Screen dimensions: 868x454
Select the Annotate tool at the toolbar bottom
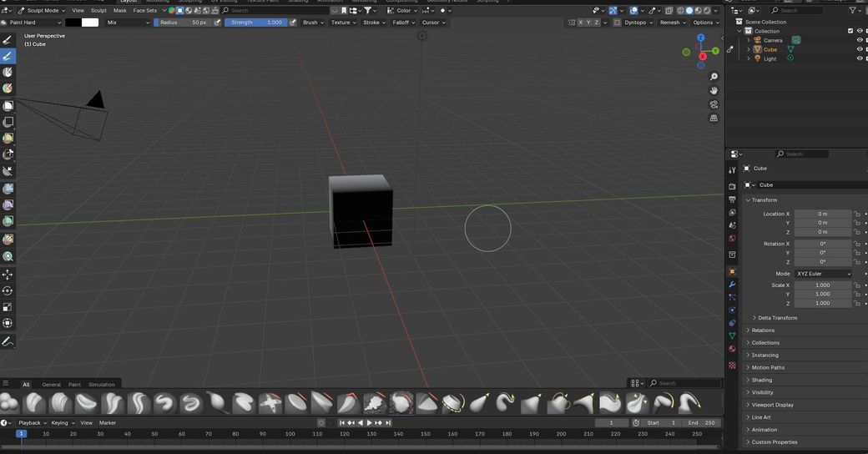pos(8,341)
